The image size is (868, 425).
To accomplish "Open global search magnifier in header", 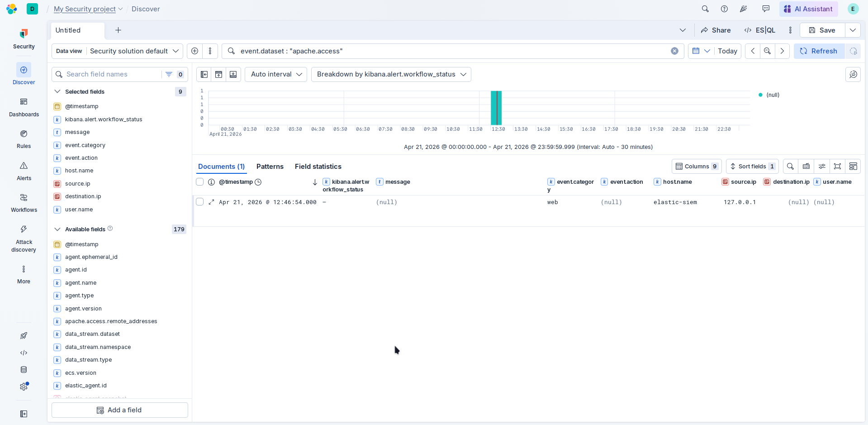I will tap(705, 9).
